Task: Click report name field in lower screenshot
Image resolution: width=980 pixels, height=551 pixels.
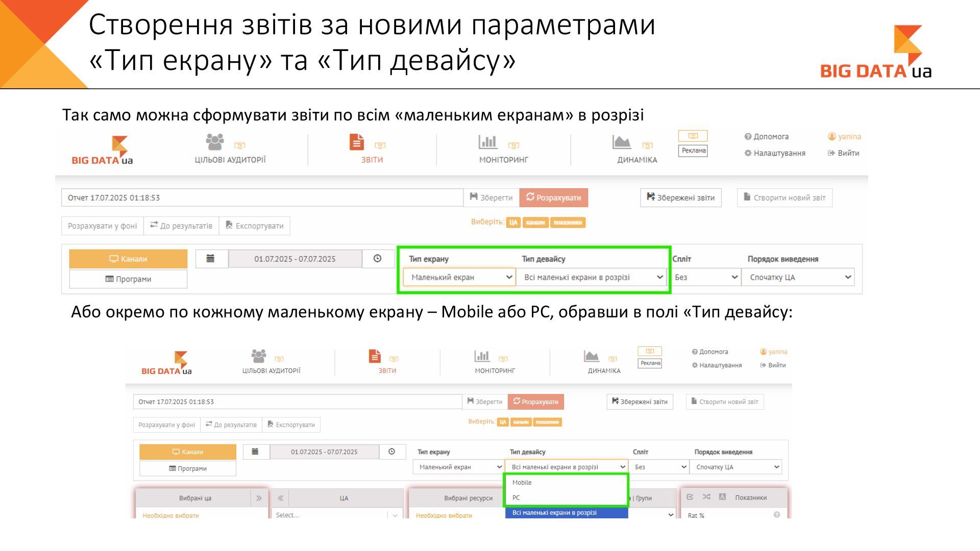Action: (x=298, y=402)
